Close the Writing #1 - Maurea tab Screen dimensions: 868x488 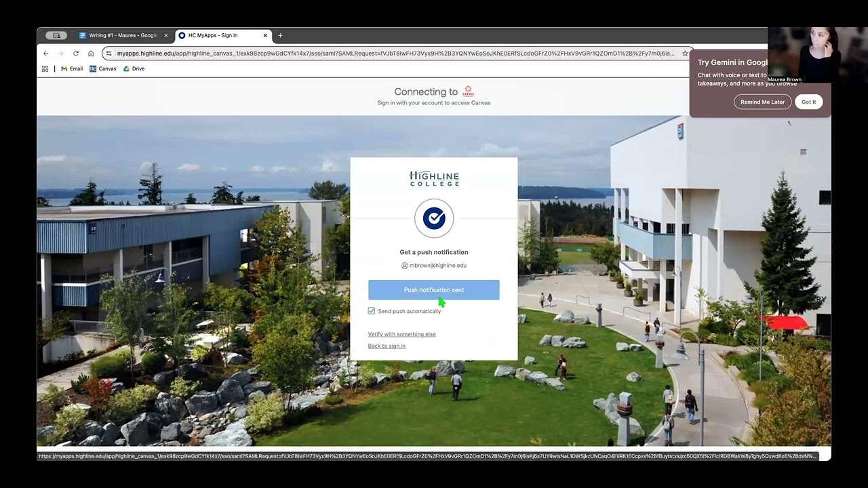(166, 35)
